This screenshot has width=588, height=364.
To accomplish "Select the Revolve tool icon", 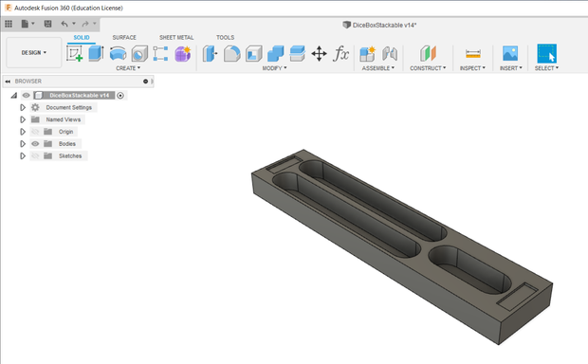I will click(118, 54).
